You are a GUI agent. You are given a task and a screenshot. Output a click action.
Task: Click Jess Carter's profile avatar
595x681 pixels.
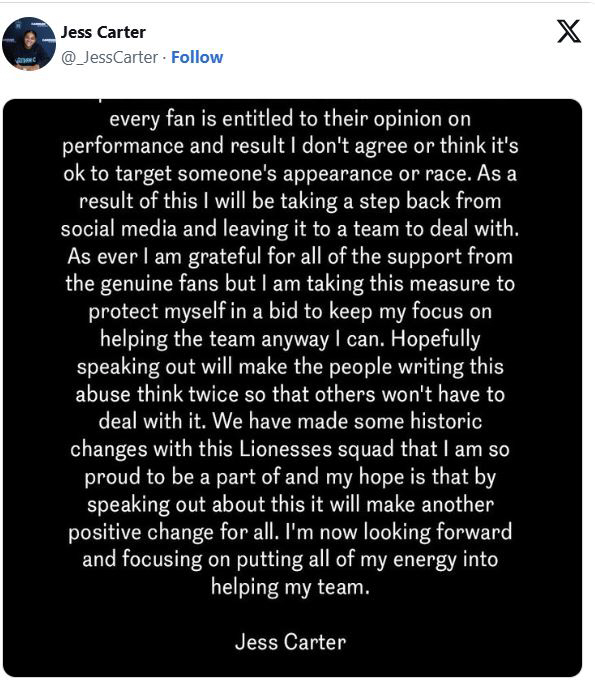pos(29,43)
